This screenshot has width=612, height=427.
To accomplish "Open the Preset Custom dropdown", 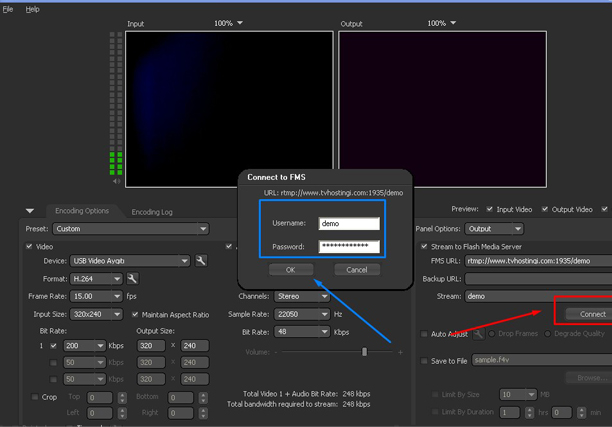I will tap(131, 229).
